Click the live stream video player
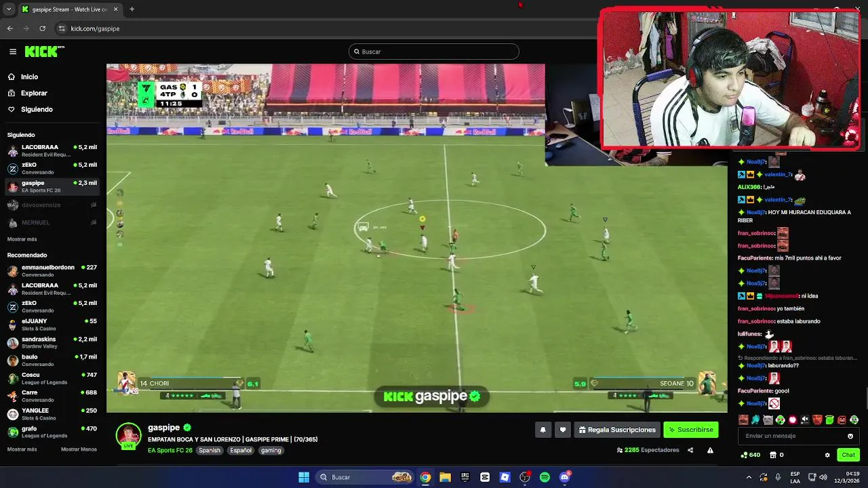Screen dimensions: 868x488 (x=417, y=238)
